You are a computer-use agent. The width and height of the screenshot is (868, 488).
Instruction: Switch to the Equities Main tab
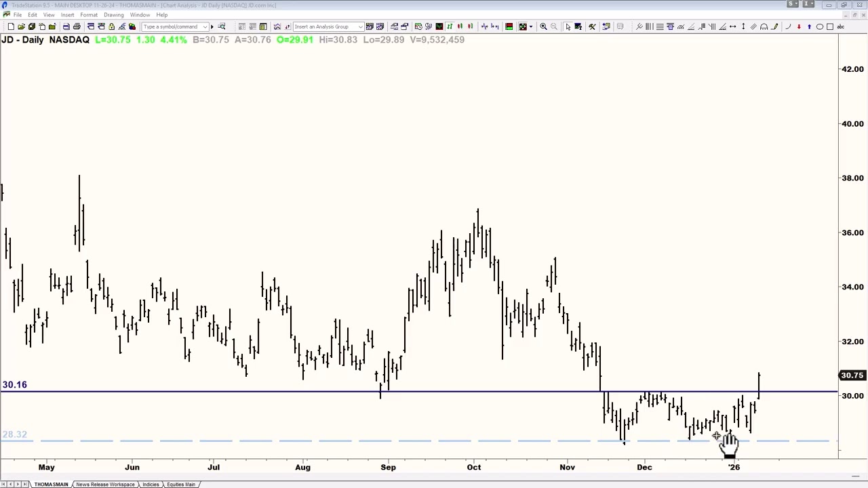(x=180, y=484)
